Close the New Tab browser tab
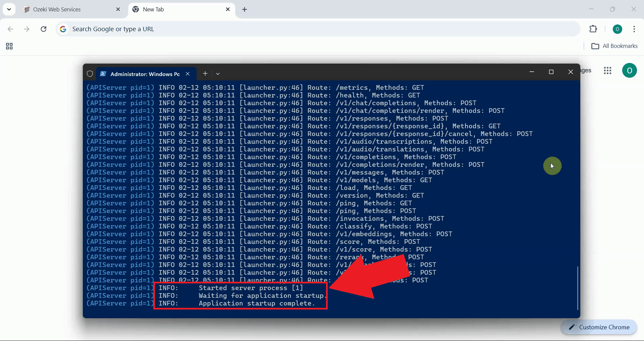The height and width of the screenshot is (341, 644). click(x=228, y=9)
